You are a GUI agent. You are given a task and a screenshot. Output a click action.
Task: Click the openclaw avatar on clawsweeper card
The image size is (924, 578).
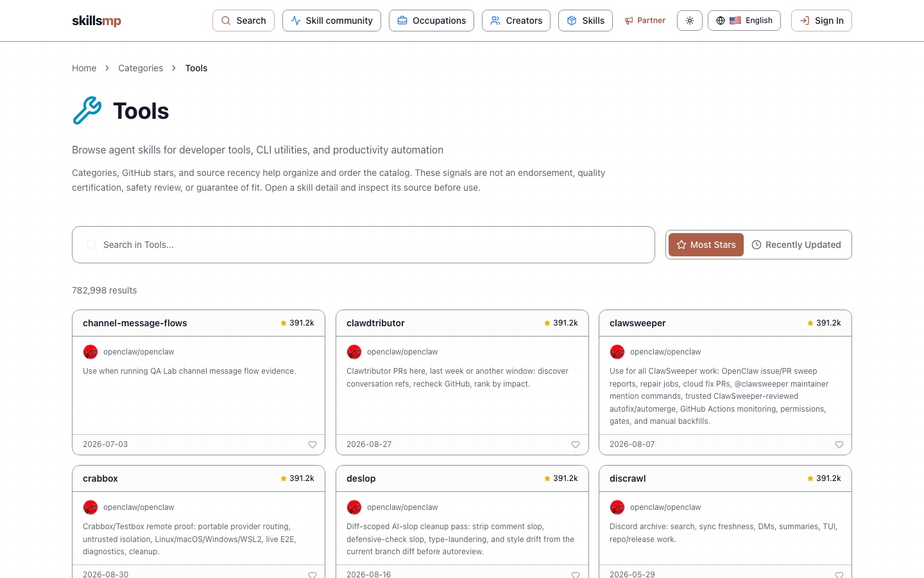[x=617, y=352]
